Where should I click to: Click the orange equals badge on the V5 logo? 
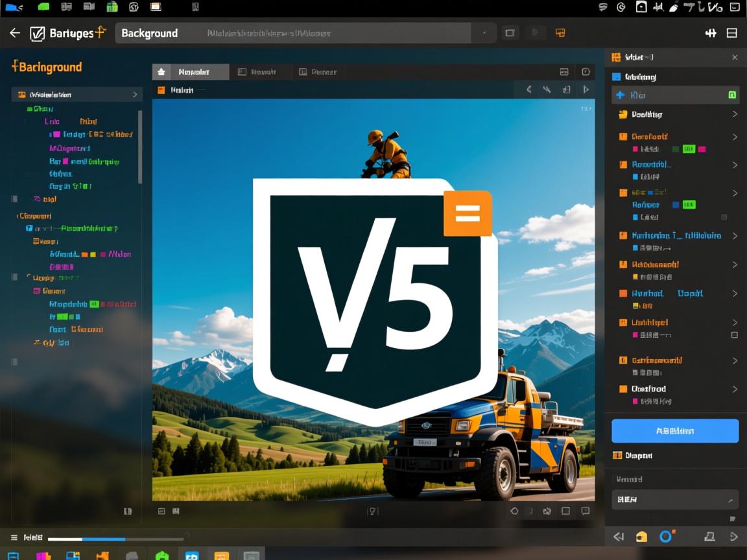(467, 213)
